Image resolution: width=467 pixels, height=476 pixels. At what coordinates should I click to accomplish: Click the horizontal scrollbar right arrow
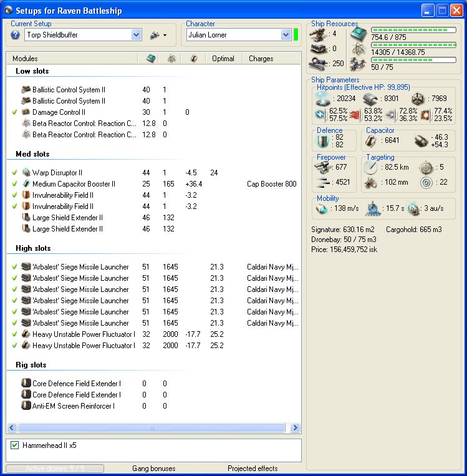[295, 427]
